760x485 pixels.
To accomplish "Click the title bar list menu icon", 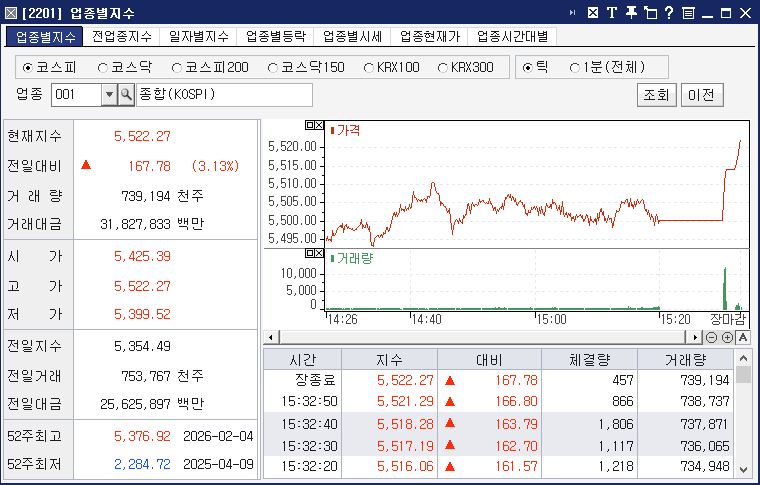I will pos(688,13).
